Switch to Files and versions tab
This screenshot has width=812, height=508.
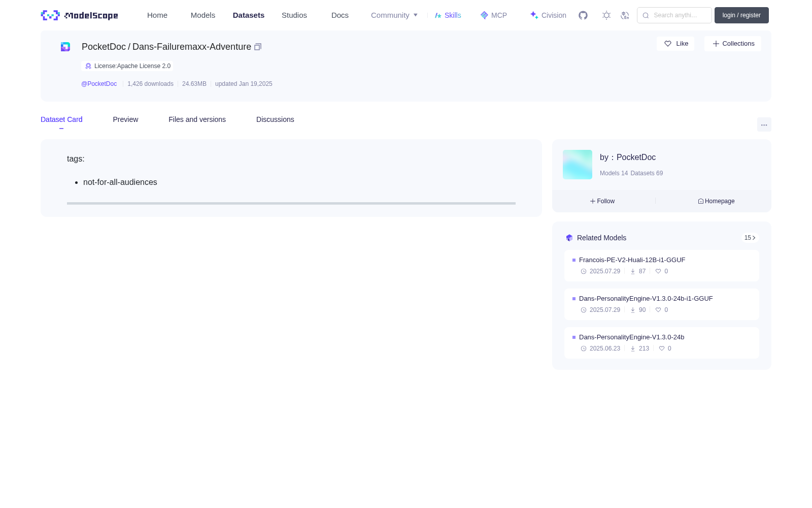tap(197, 119)
